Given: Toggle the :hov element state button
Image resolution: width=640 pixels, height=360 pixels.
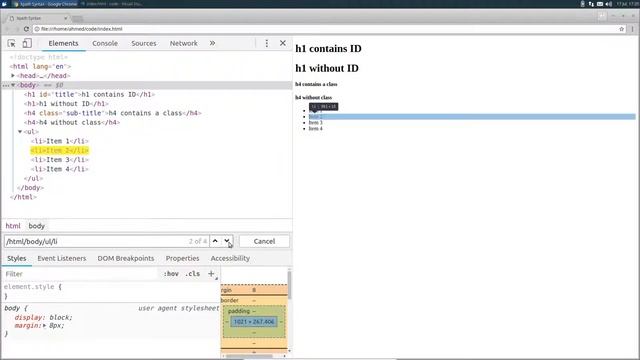Looking at the screenshot, I should pyautogui.click(x=171, y=274).
